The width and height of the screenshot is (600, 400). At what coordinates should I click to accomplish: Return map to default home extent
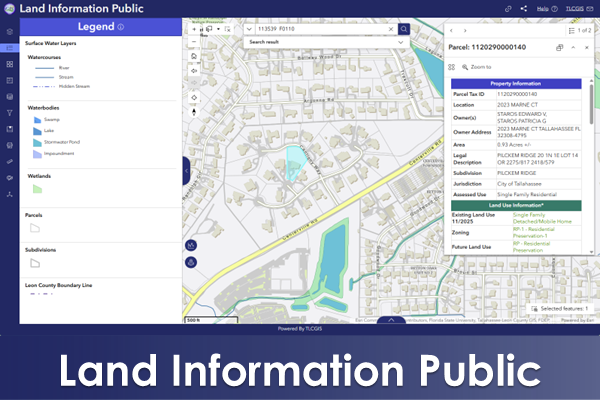click(194, 56)
